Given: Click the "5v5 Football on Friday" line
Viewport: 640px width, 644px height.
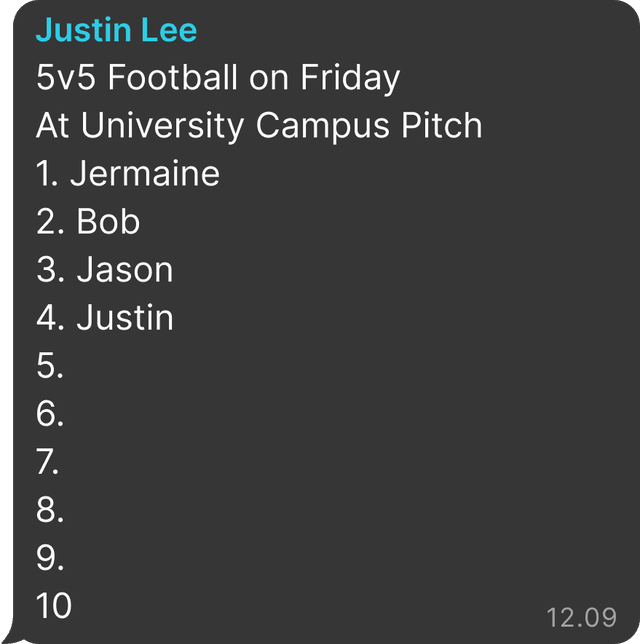Looking at the screenshot, I should [x=218, y=78].
